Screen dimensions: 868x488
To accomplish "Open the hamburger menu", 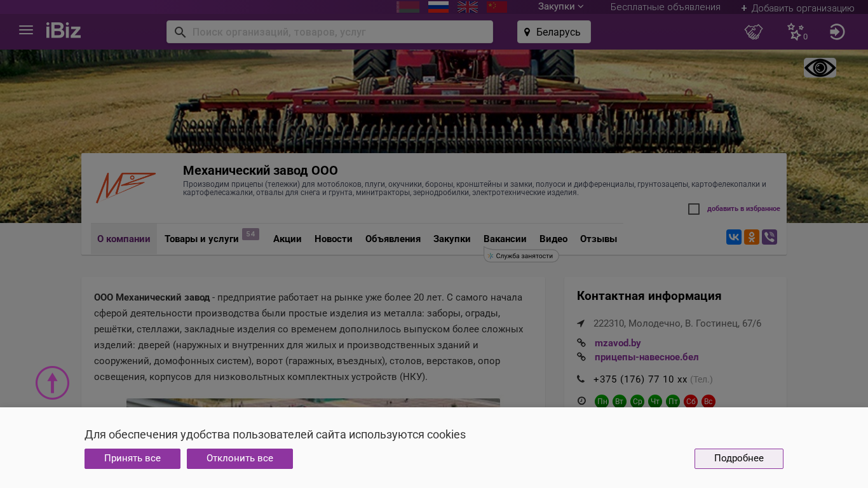I will pos(26,30).
